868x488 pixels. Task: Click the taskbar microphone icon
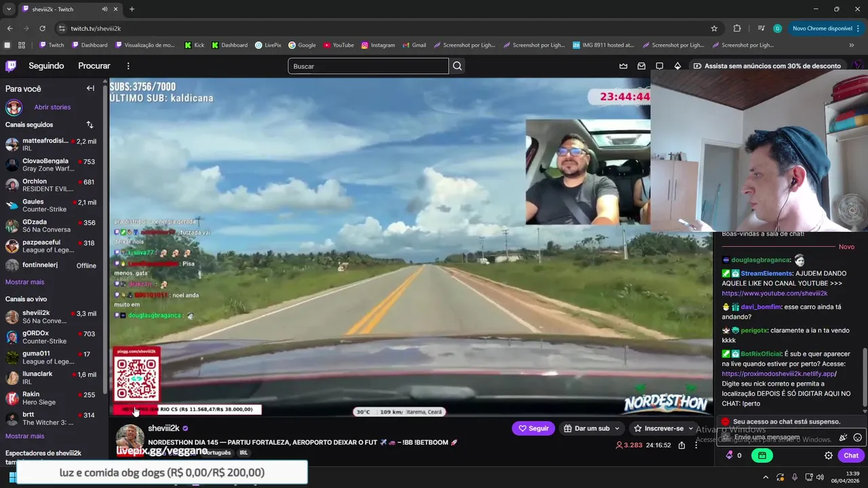click(x=794, y=477)
